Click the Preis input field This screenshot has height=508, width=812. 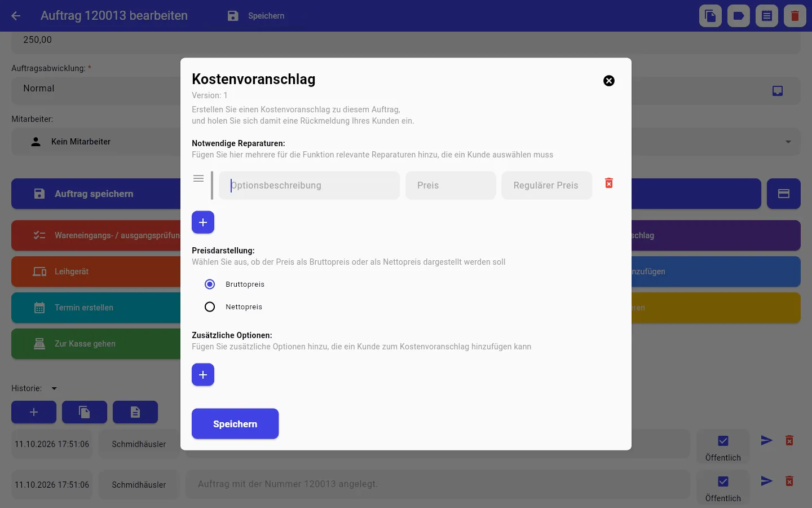coord(451,185)
